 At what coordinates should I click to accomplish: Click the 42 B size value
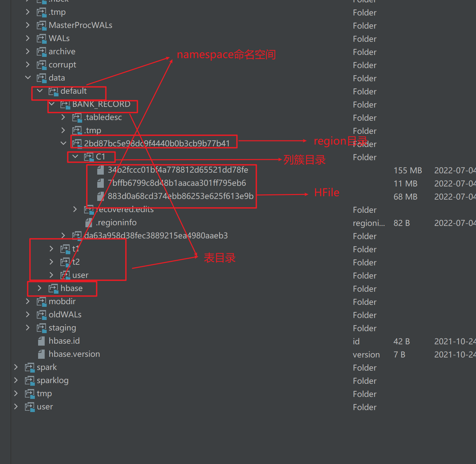[401, 341]
